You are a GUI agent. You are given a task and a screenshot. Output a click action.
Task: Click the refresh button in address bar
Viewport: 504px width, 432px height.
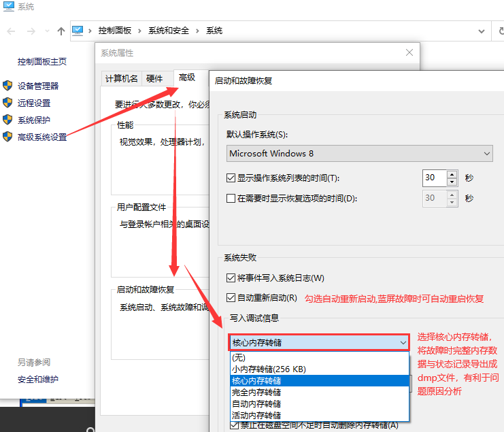point(499,31)
